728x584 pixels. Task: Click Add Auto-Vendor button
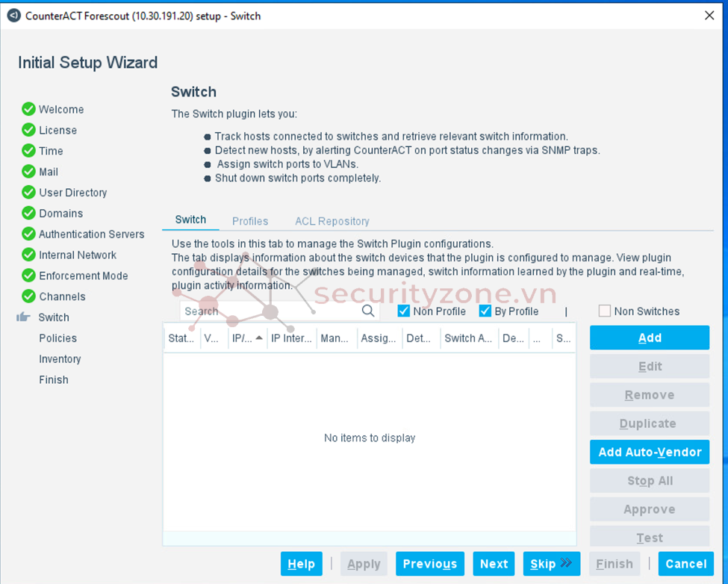click(x=650, y=452)
